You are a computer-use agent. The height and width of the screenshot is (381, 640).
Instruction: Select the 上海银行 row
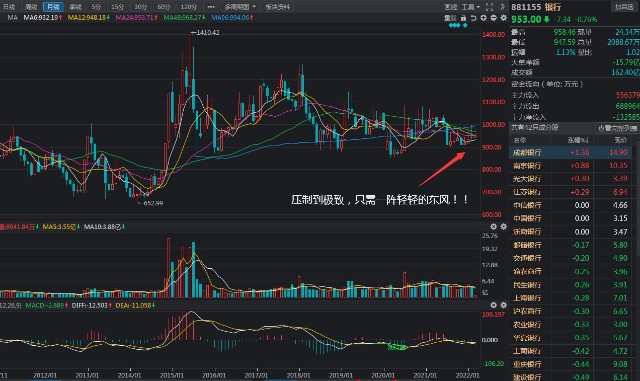point(570,298)
